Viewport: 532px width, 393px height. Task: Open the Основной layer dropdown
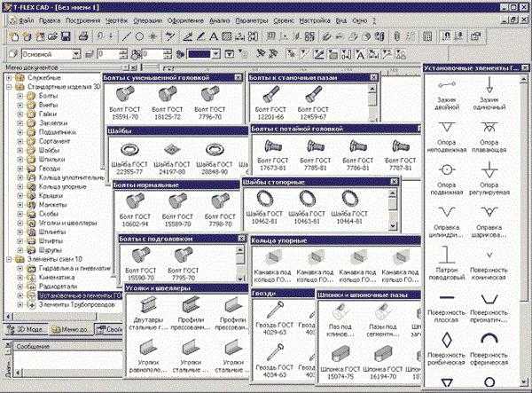click(x=76, y=54)
